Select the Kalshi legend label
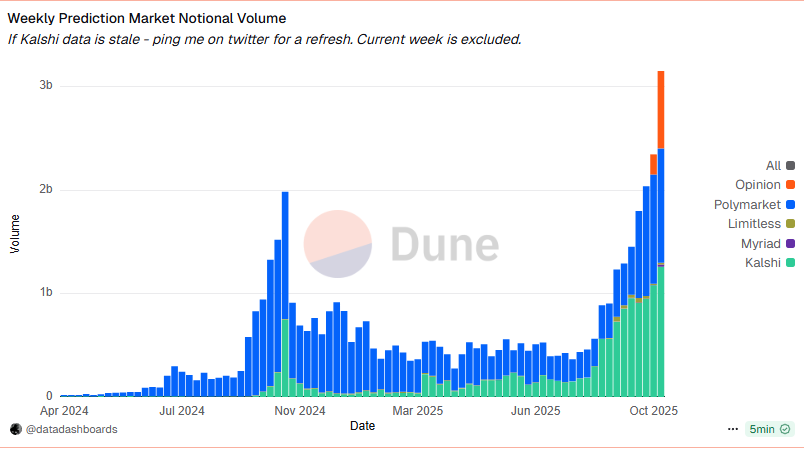The width and height of the screenshot is (804, 451). [762, 262]
